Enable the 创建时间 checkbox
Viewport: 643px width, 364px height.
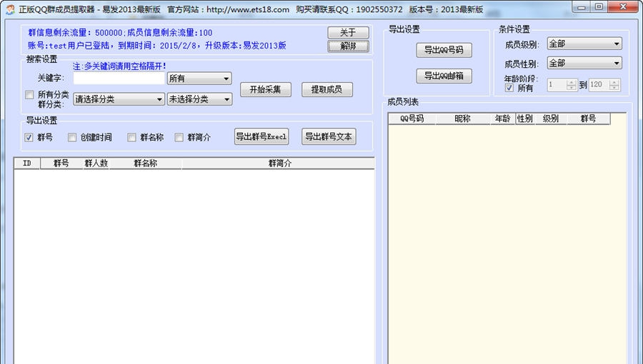click(x=72, y=137)
